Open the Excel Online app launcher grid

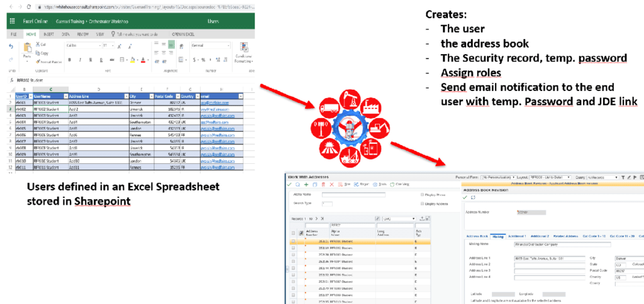12,21
